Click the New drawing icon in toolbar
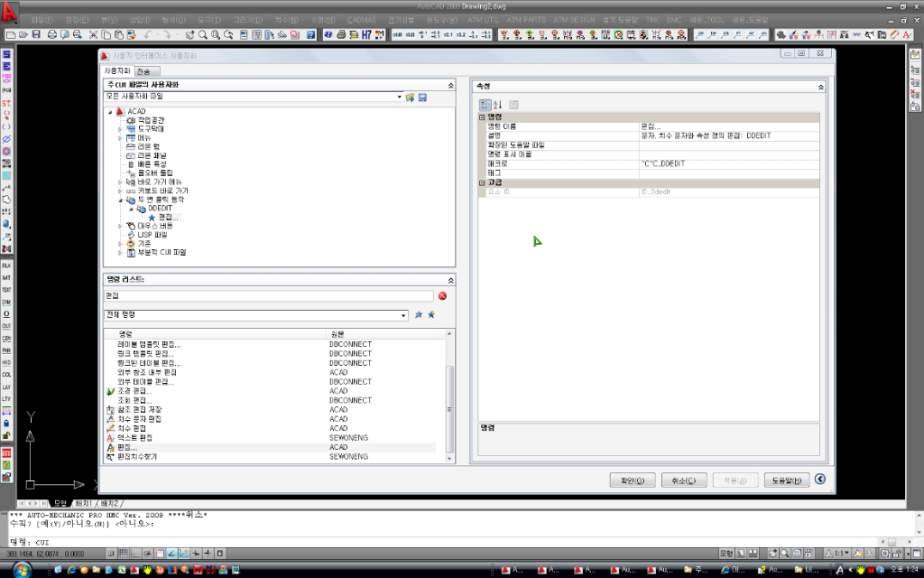Viewport: 924px width, 578px height. 11,35
